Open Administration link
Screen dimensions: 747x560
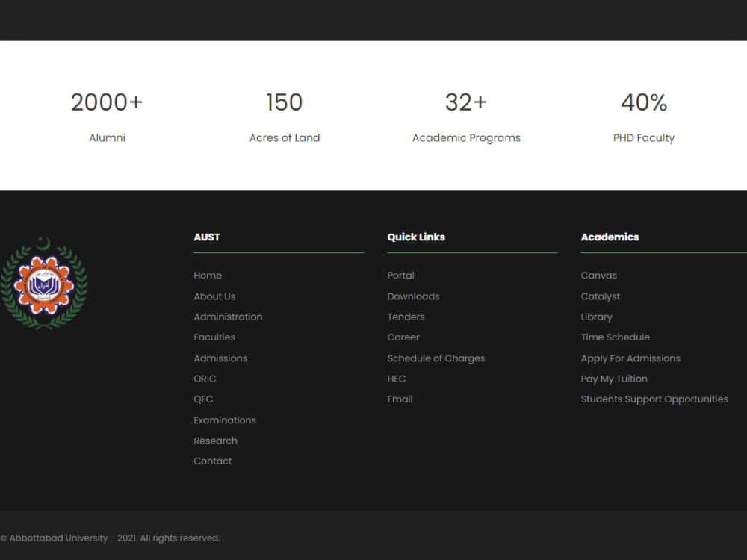(228, 317)
